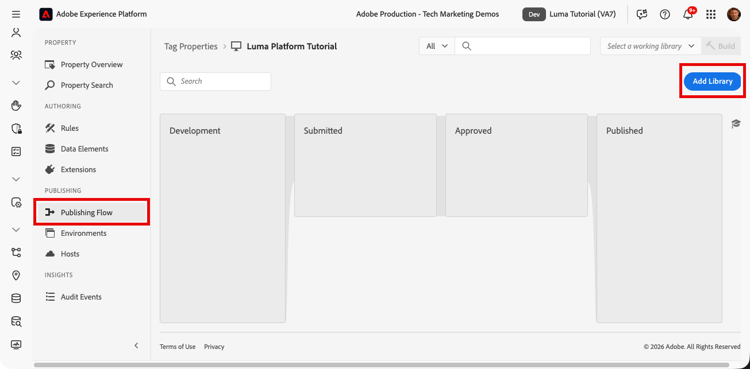The height and width of the screenshot is (369, 750).
Task: Click the Approved column header
Action: pos(473,131)
